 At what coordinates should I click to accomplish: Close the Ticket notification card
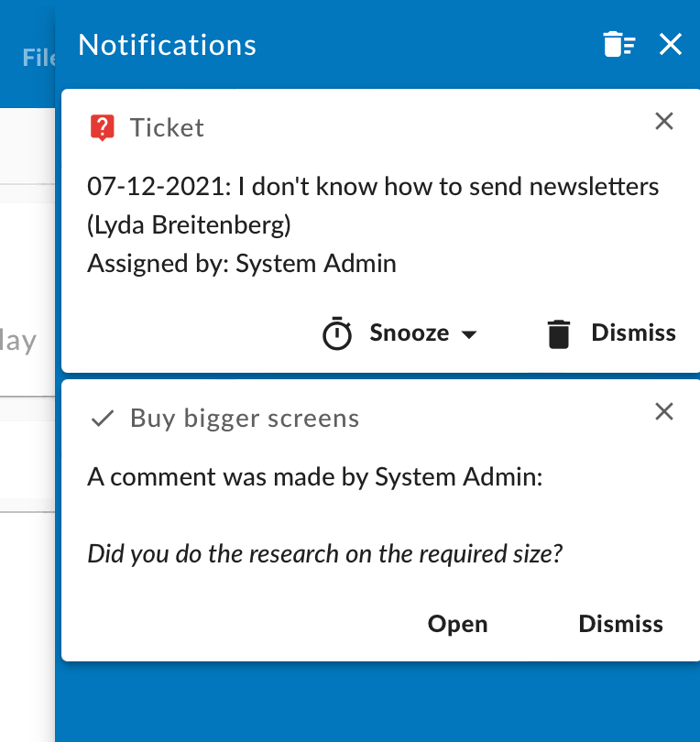664,121
